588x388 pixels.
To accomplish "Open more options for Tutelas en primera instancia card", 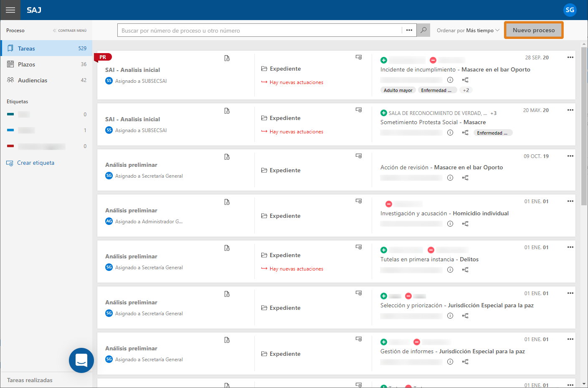I will click(570, 247).
